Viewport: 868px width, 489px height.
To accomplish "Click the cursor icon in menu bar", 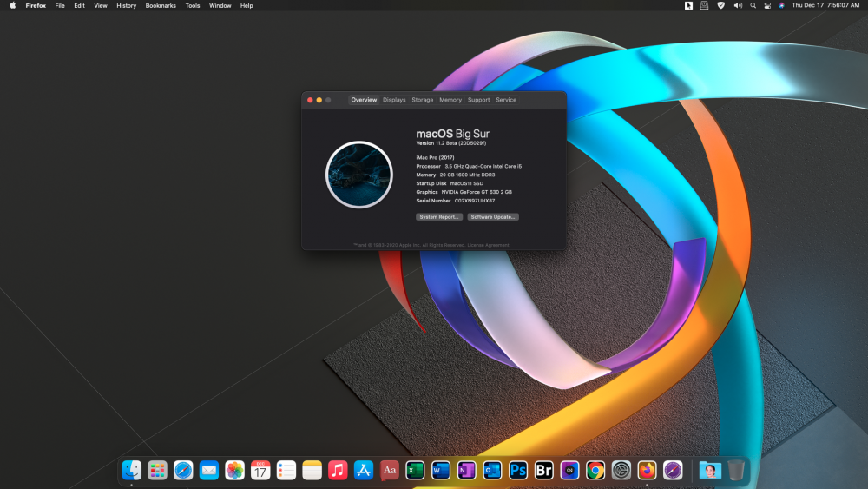I will [x=688, y=5].
